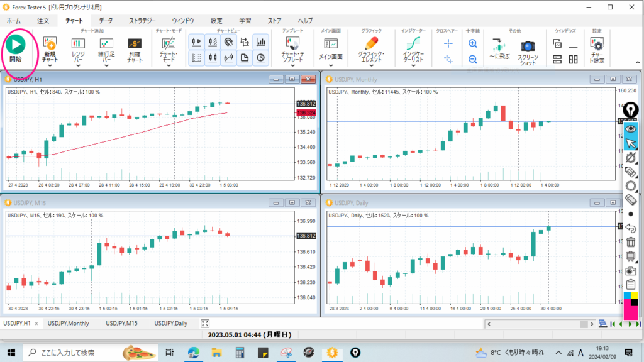Toggle the chart auto-scroll candlestick arrow icon
The height and width of the screenshot is (362, 644).
[x=197, y=42]
